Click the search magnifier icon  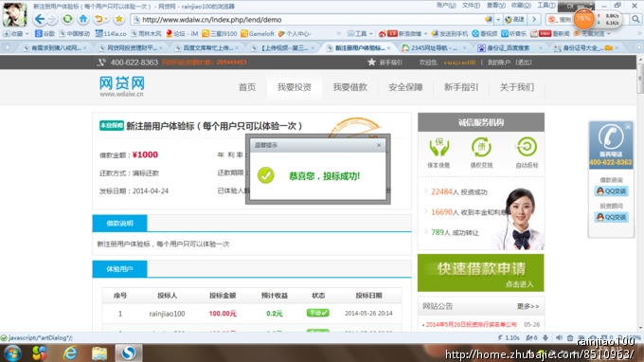(635, 19)
